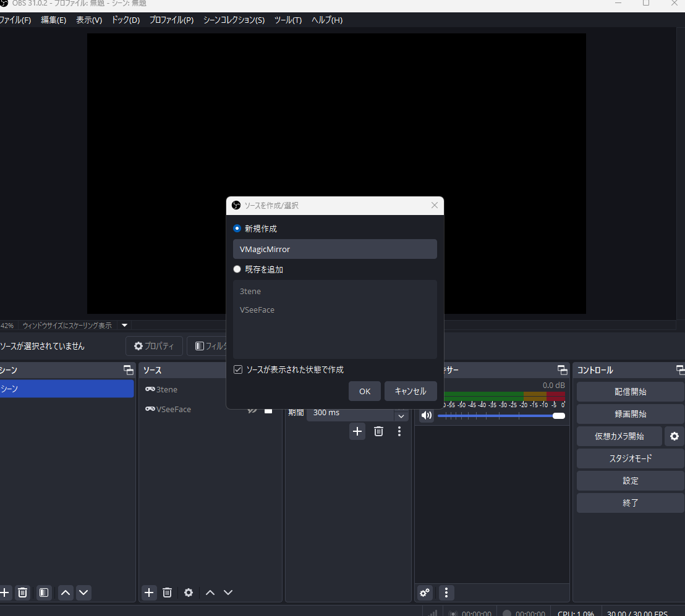Move source up in Sources panel
Viewport: 685px width, 616px height.
(x=210, y=593)
